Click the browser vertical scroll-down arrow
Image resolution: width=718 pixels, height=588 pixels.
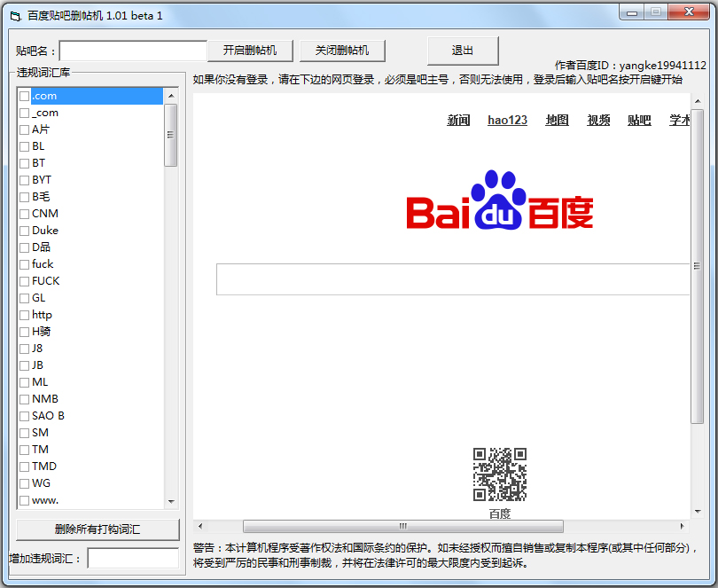698,512
